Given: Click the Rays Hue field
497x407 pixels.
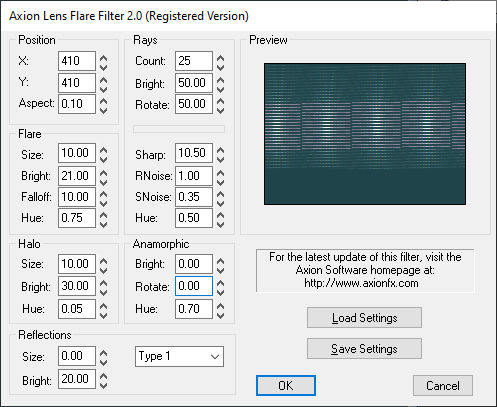Looking at the screenshot, I should tap(194, 218).
